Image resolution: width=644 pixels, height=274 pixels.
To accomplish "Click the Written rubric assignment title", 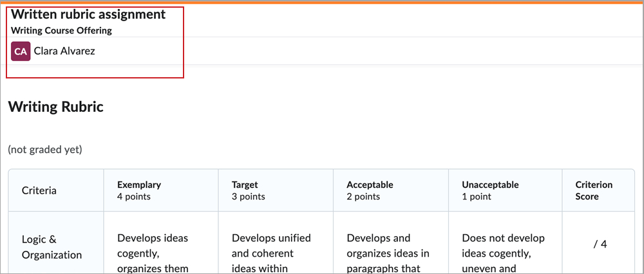I will click(x=88, y=14).
